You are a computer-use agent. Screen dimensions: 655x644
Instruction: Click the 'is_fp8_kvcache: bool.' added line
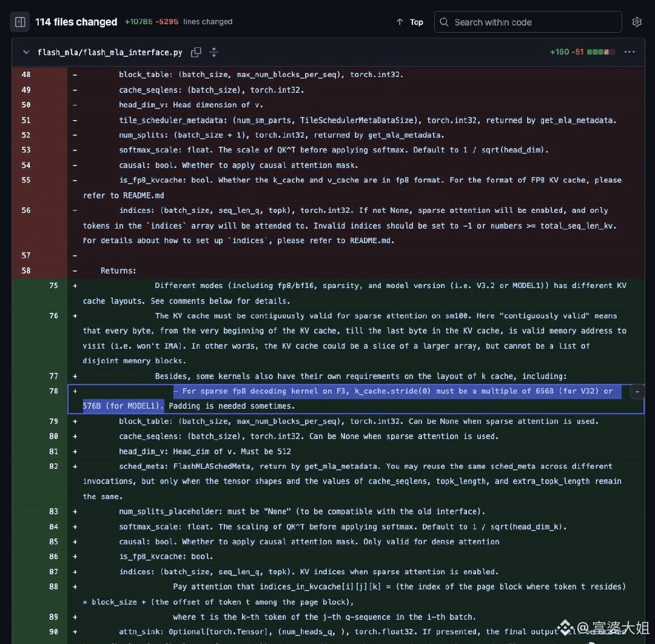click(x=166, y=557)
